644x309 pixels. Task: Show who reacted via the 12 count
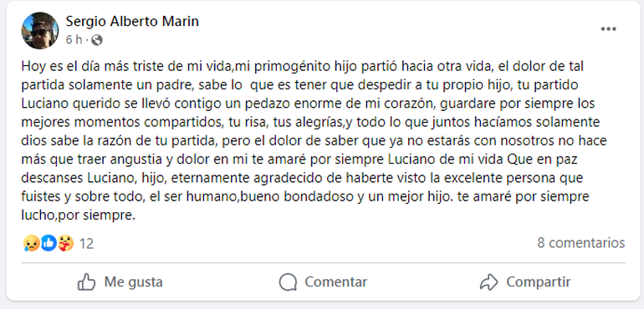pyautogui.click(x=86, y=244)
